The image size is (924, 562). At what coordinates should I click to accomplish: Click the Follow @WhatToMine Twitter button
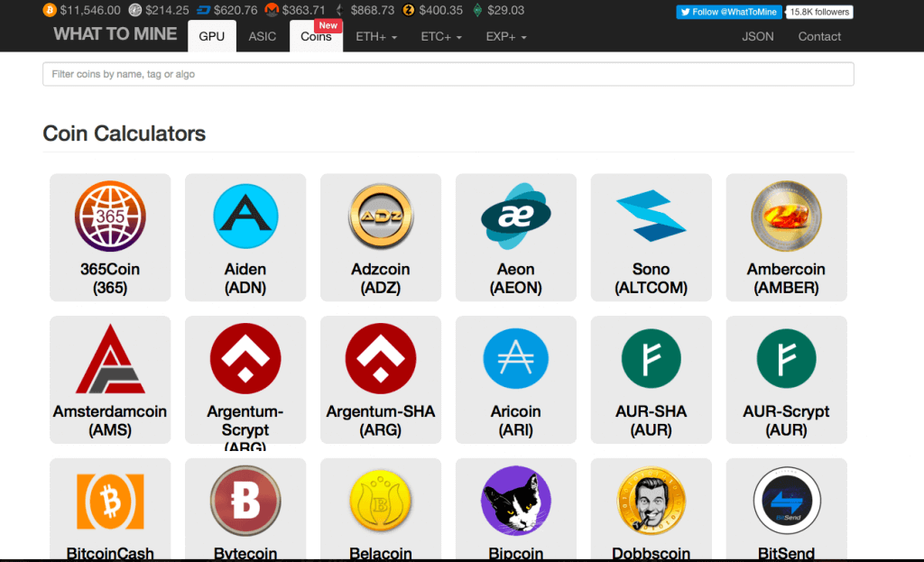(x=728, y=12)
